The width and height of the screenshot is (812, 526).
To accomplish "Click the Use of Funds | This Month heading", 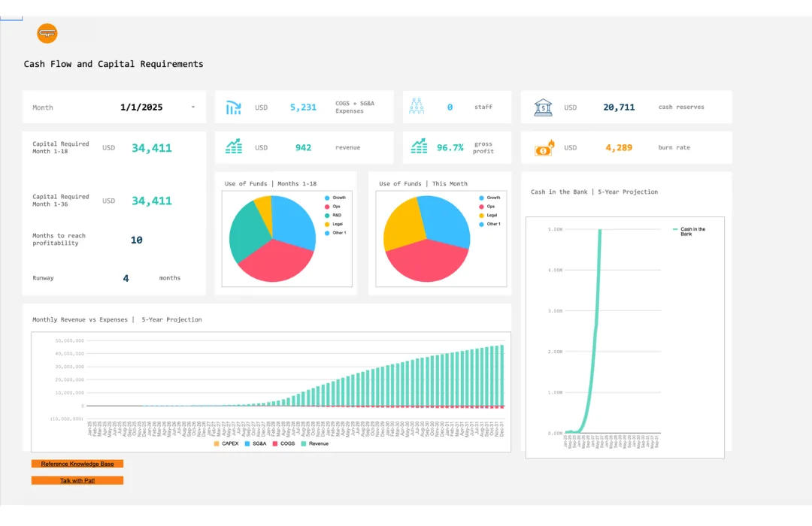I will tap(423, 184).
